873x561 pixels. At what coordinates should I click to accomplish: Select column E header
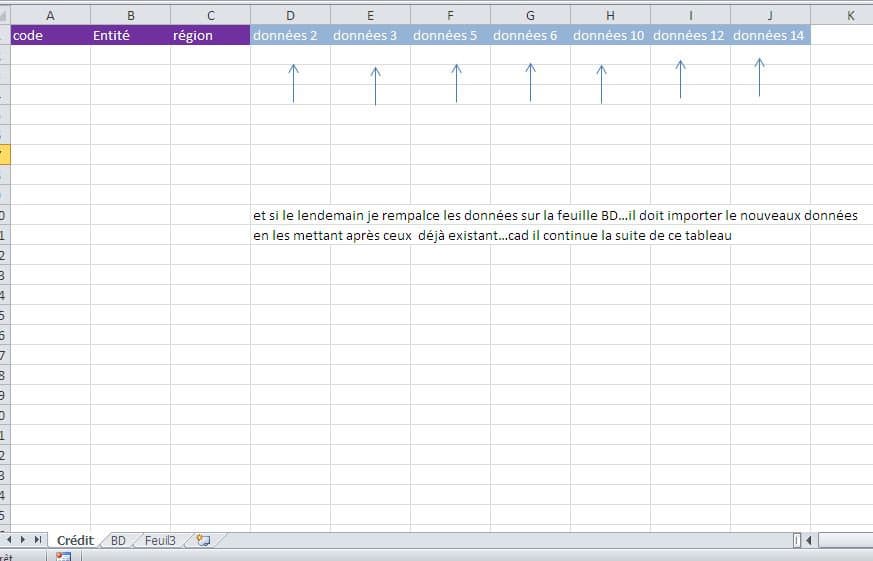(370, 16)
